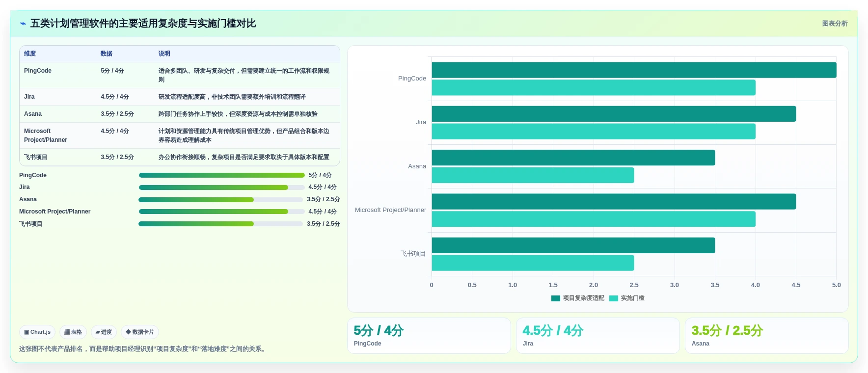Click the 图表分析 label in the header

point(835,24)
